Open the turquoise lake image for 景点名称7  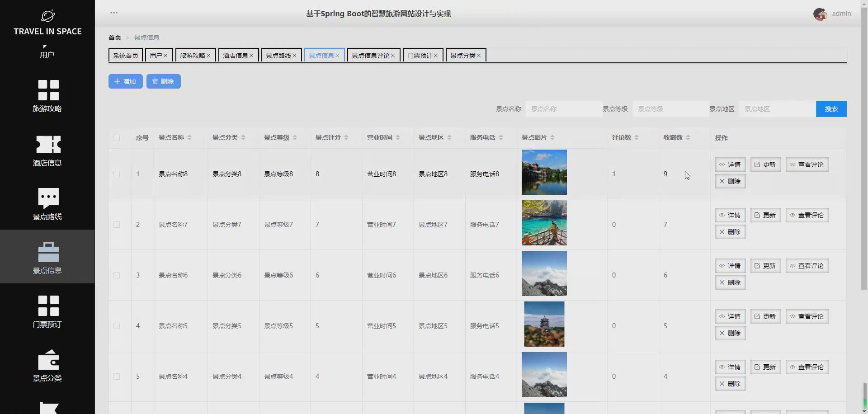(x=544, y=223)
